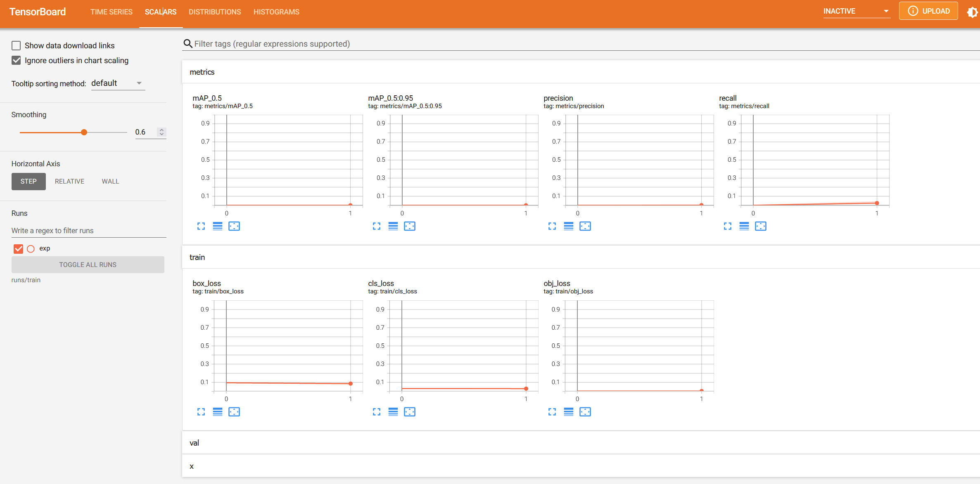Expand precision chart to full size
This screenshot has width=980, height=484.
tap(552, 226)
